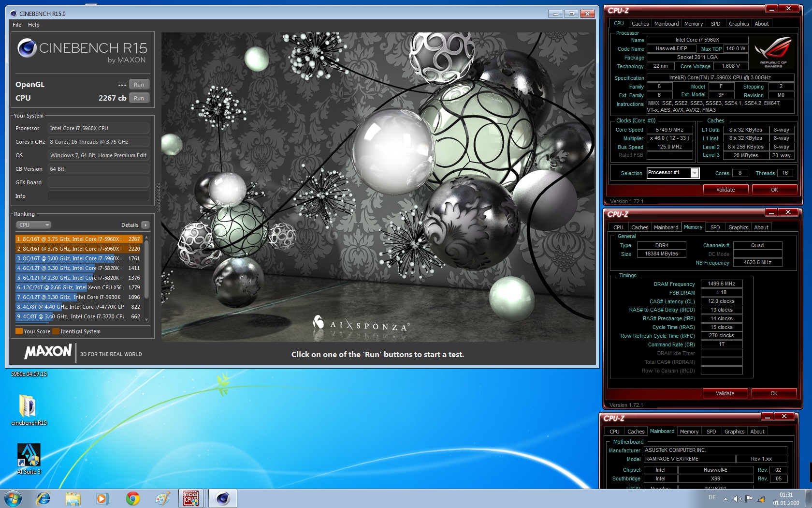Click Validate in top CPU-Z window
The image size is (812, 508).
(725, 190)
